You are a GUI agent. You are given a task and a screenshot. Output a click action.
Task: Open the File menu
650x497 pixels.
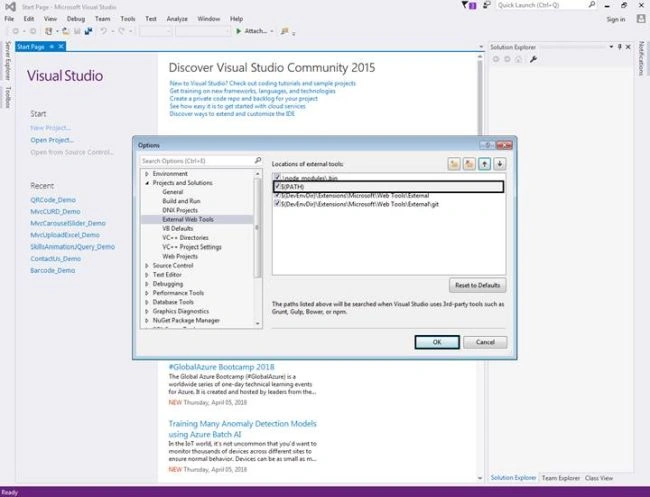(9, 19)
